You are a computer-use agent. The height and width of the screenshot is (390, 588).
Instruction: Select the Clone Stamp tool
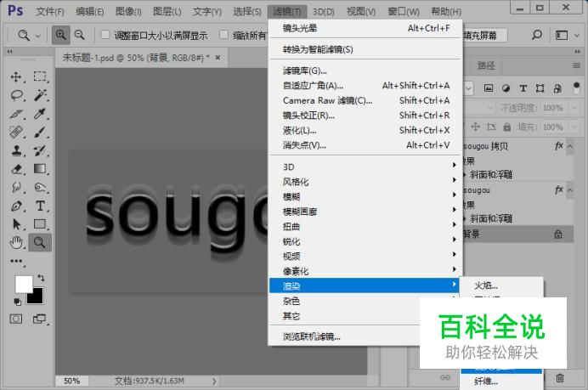pyautogui.click(x=16, y=150)
